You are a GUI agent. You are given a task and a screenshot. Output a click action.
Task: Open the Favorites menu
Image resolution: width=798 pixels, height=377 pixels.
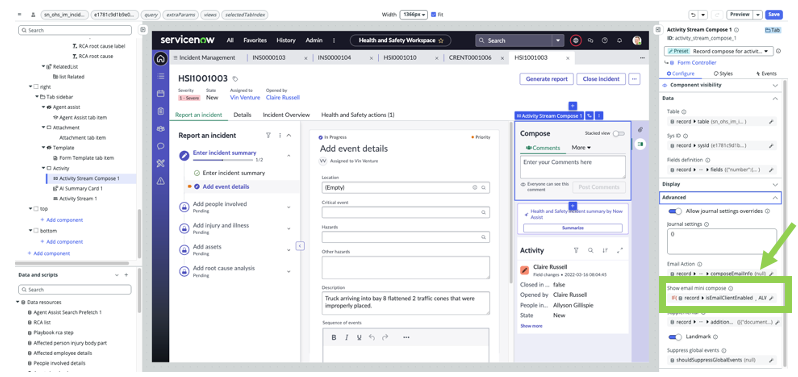[x=254, y=40]
